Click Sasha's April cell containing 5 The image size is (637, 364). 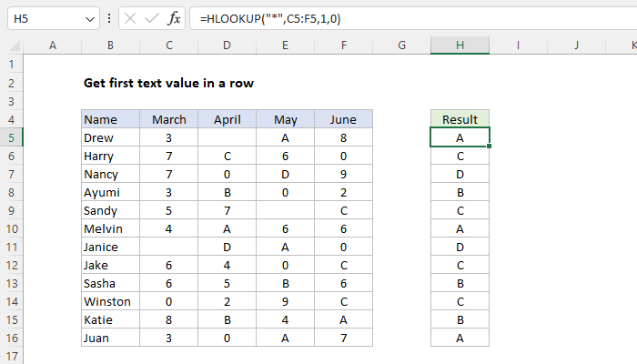(227, 283)
